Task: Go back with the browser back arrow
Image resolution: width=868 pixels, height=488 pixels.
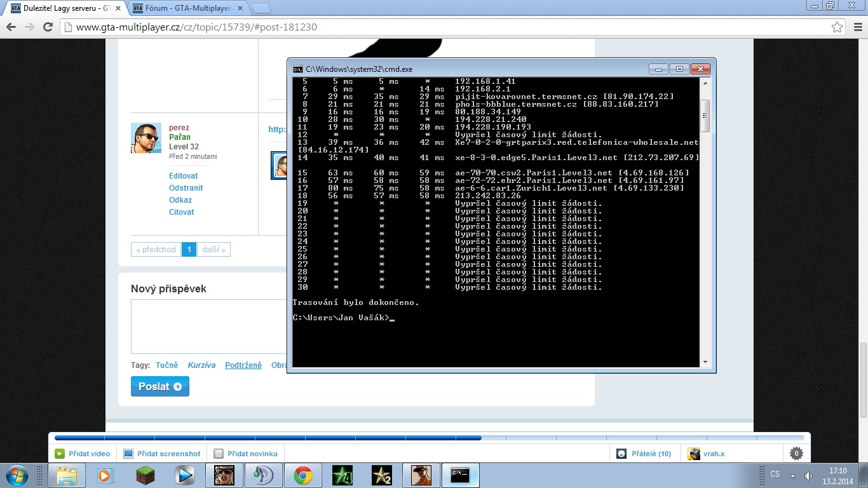Action: tap(11, 27)
